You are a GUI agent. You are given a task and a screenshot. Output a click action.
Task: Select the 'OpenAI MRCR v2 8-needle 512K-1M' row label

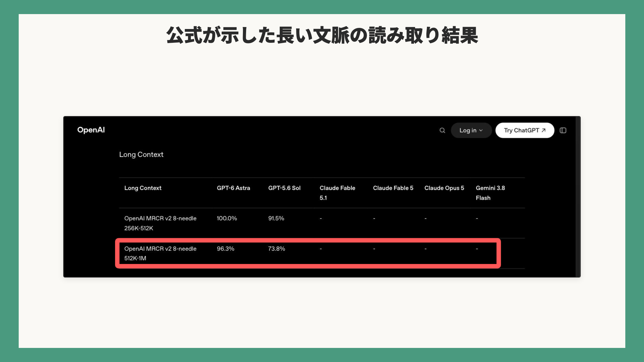pyautogui.click(x=160, y=253)
